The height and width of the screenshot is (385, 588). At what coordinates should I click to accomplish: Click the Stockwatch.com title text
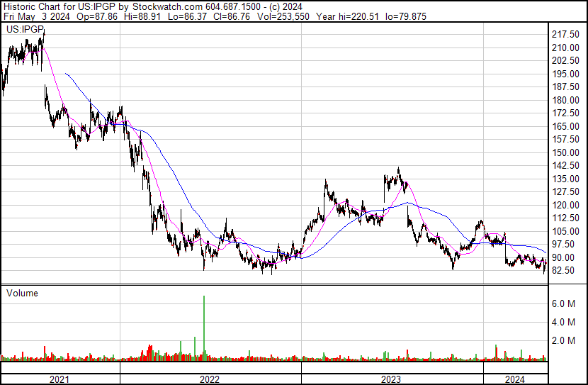167,7
